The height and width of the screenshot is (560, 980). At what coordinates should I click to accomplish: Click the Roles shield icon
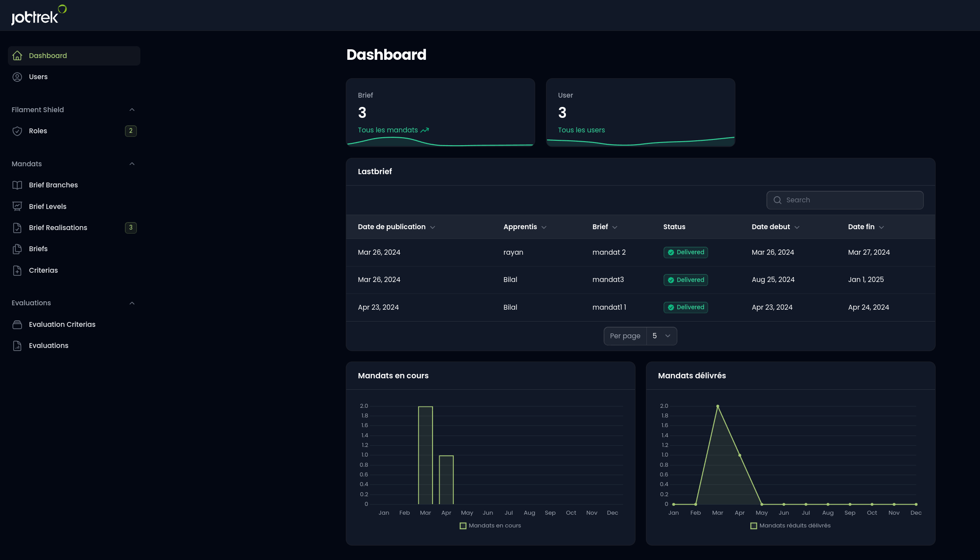[17, 131]
